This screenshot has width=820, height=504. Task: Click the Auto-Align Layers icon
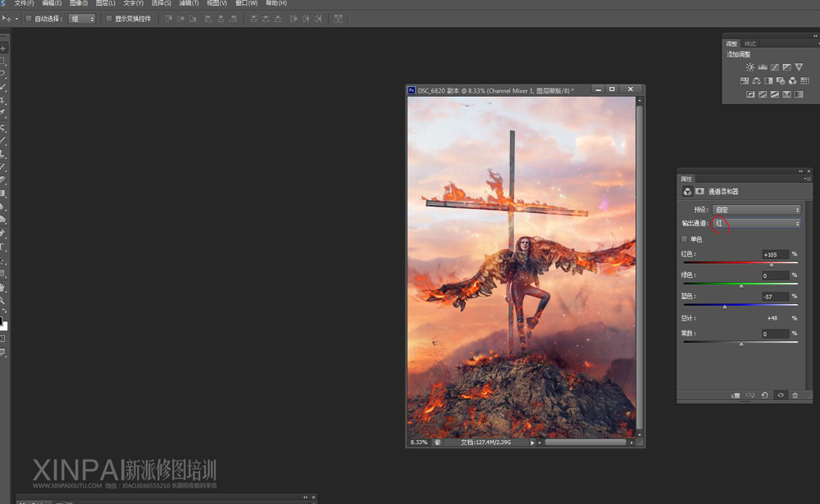pos(339,19)
